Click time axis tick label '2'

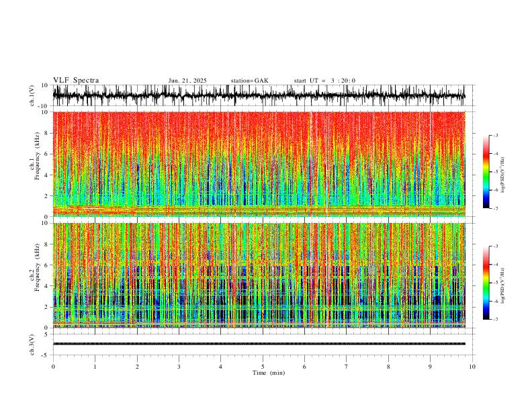pos(137,367)
